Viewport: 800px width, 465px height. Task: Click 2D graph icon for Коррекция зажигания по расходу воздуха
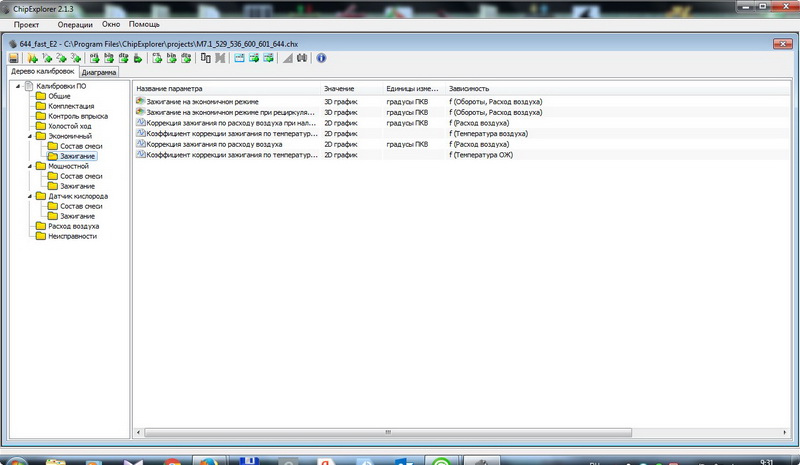click(140, 144)
